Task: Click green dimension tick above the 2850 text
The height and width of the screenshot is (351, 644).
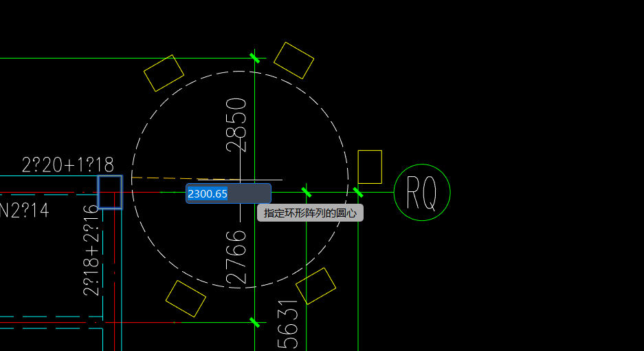Action: pyautogui.click(x=255, y=58)
